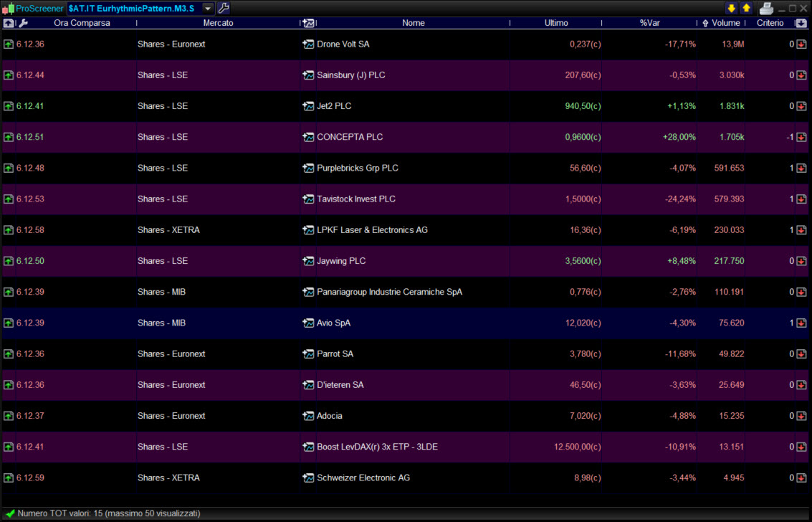Click green checkmark in status bar
This screenshot has width=812, height=522.
click(x=10, y=513)
